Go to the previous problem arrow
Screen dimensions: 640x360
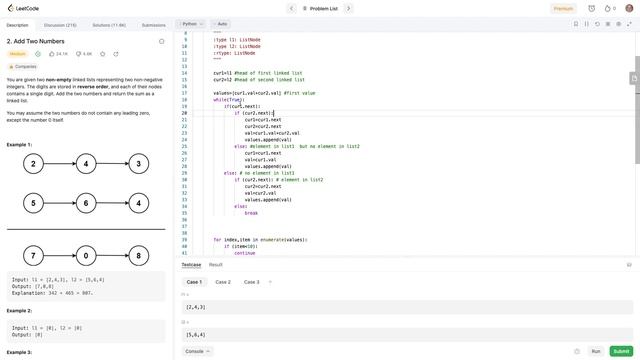(x=291, y=8)
